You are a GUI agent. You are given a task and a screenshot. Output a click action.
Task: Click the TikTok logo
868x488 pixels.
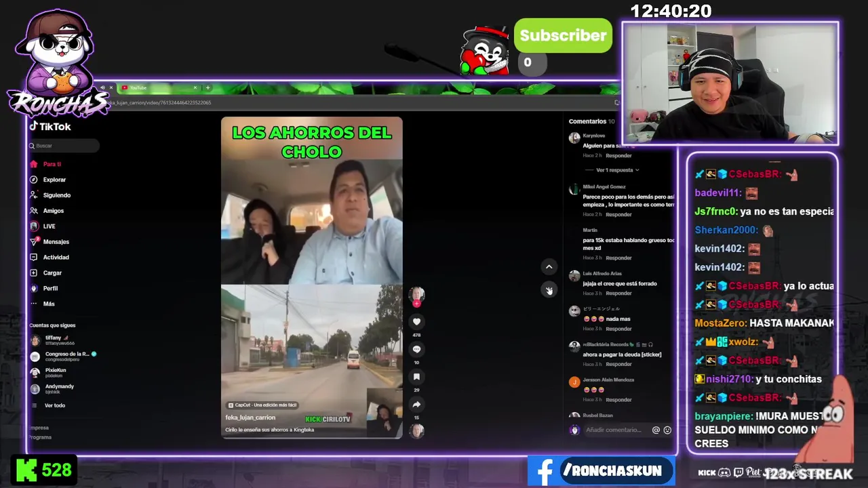(x=50, y=127)
